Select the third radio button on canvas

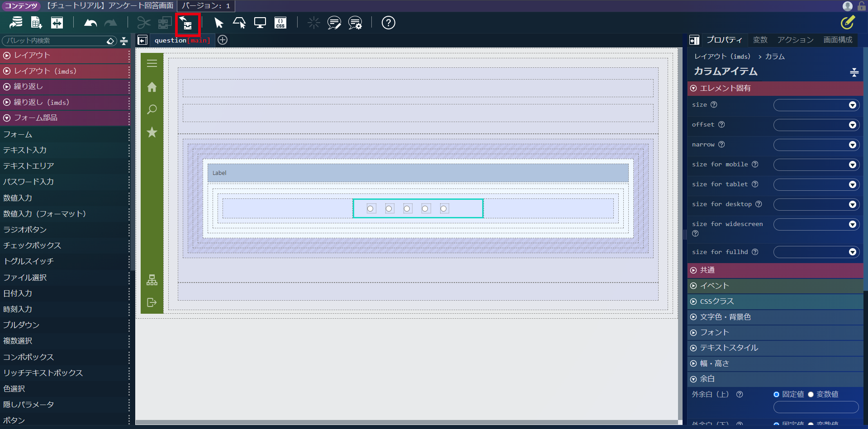coord(407,208)
